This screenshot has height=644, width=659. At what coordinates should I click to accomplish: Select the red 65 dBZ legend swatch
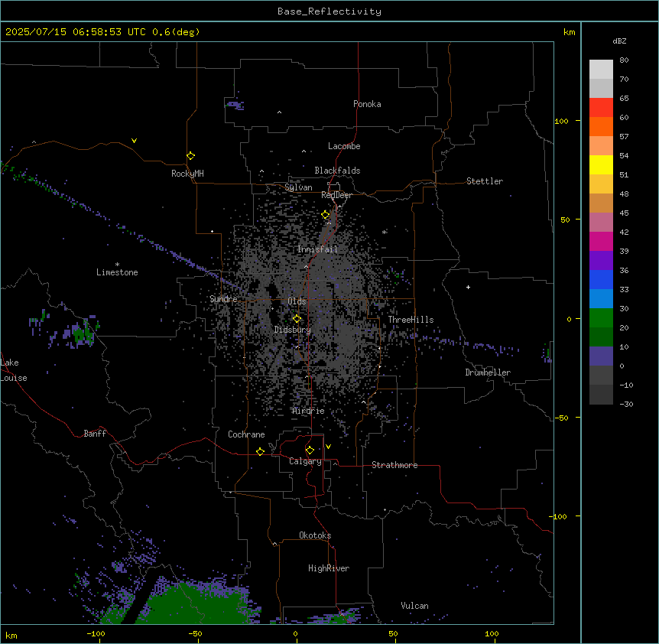pyautogui.click(x=601, y=107)
